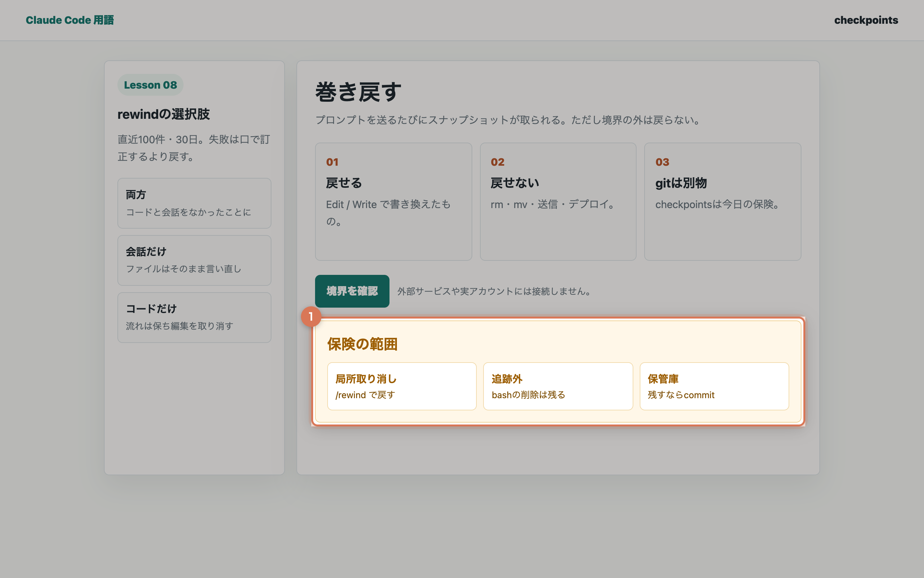Open card 03 gitは別物
The image size is (924, 578).
click(723, 201)
